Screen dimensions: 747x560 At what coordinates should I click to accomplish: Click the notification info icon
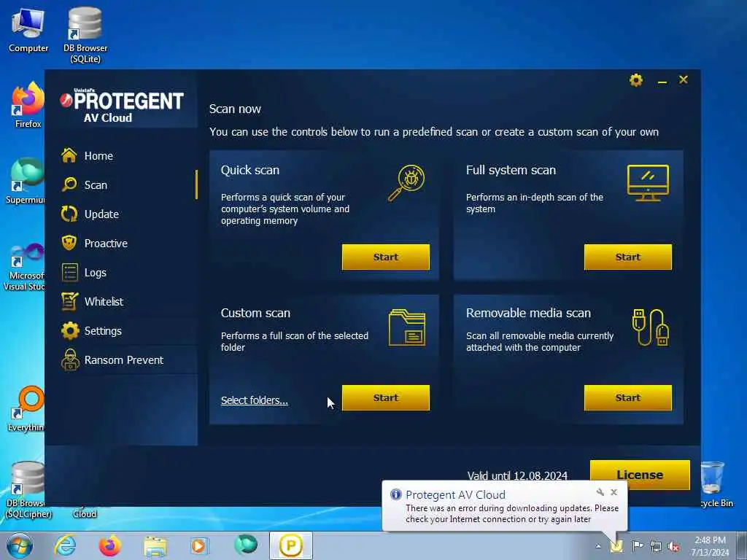395,494
